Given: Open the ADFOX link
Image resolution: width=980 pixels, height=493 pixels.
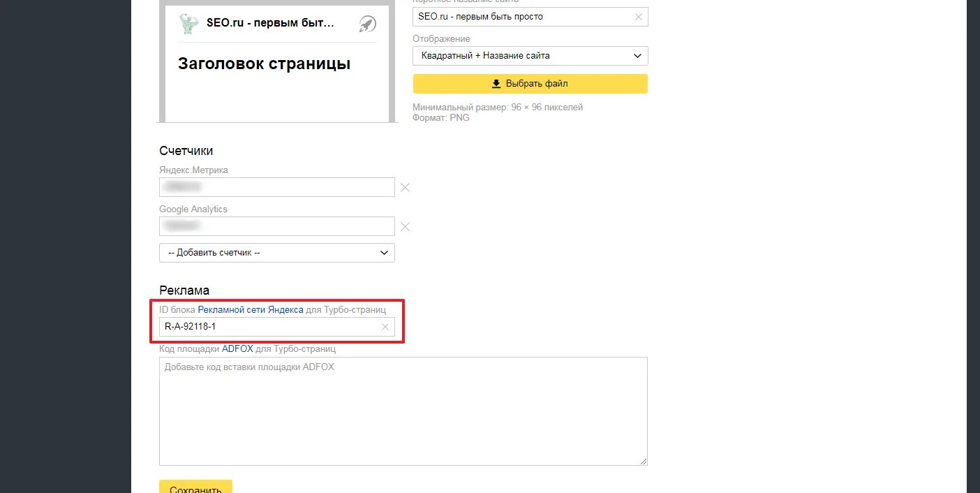Looking at the screenshot, I should [237, 348].
